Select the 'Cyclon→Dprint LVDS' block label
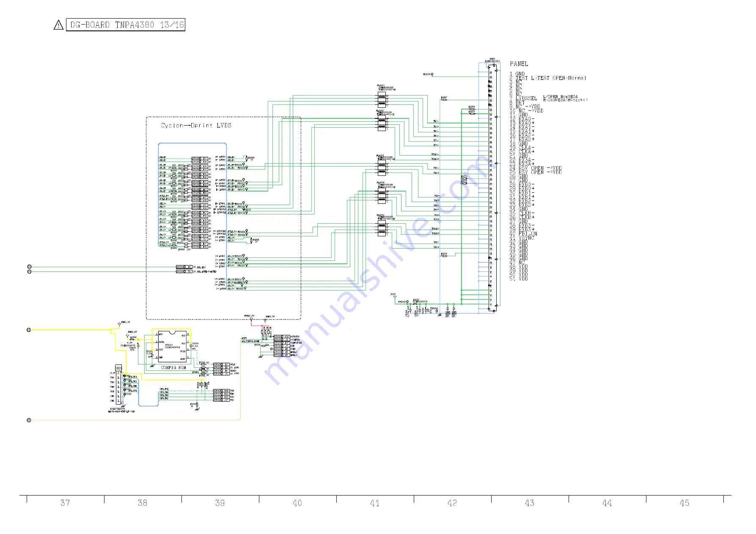The image size is (756, 534). [196, 126]
